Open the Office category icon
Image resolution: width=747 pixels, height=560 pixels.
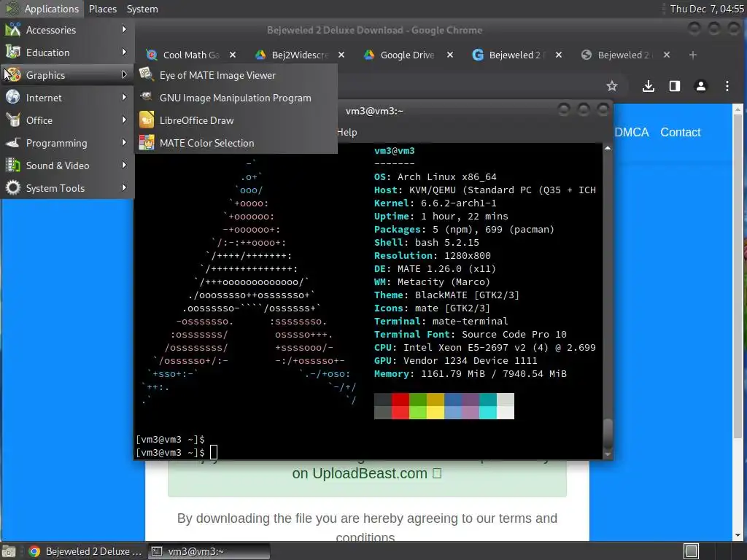pyautogui.click(x=13, y=120)
